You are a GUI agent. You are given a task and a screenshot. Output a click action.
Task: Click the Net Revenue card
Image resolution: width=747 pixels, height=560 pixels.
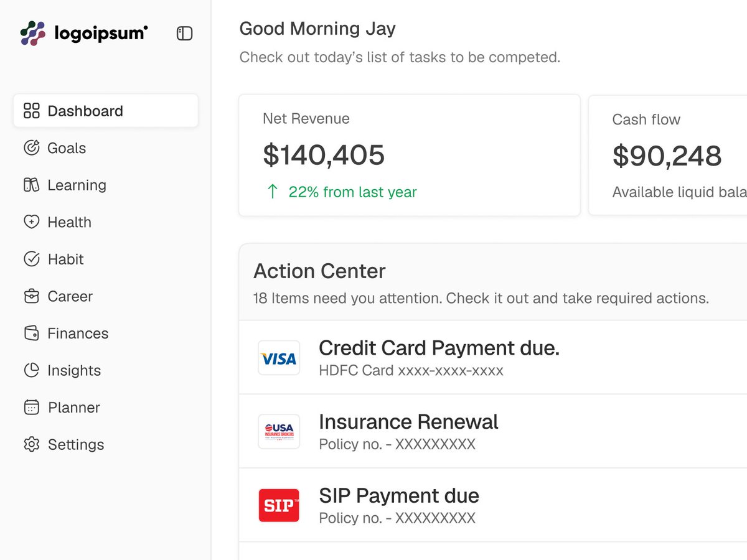410,156
